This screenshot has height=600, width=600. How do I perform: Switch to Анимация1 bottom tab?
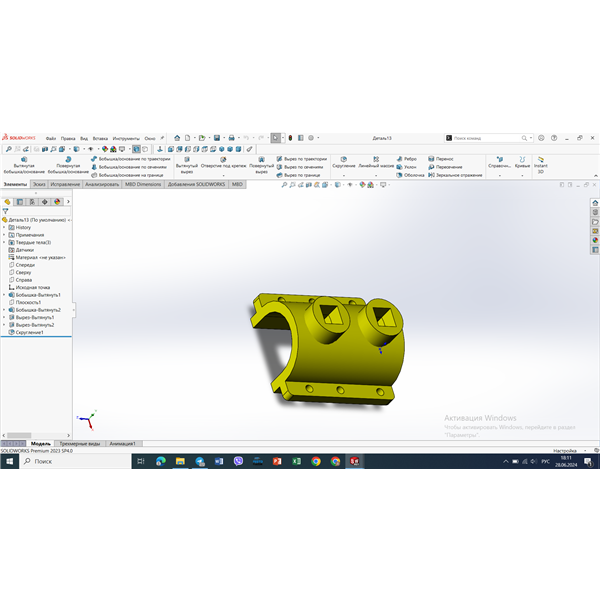click(x=122, y=443)
